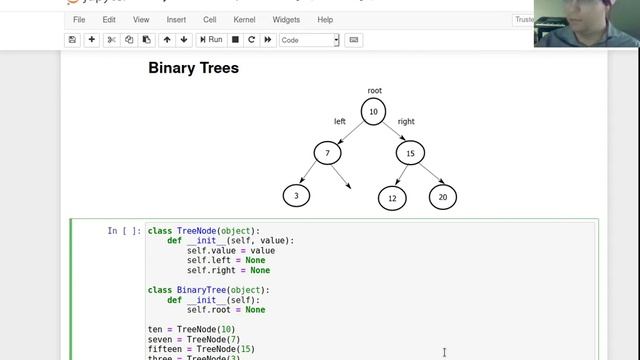
Task: Click the webcam video overlay
Action: pos(587,23)
